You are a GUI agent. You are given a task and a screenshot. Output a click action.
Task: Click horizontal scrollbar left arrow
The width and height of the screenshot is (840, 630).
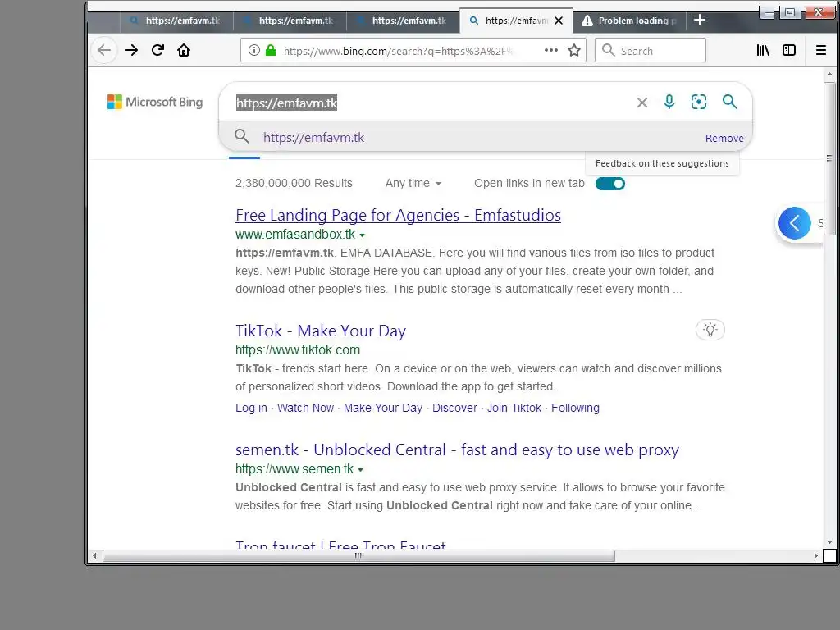point(95,555)
